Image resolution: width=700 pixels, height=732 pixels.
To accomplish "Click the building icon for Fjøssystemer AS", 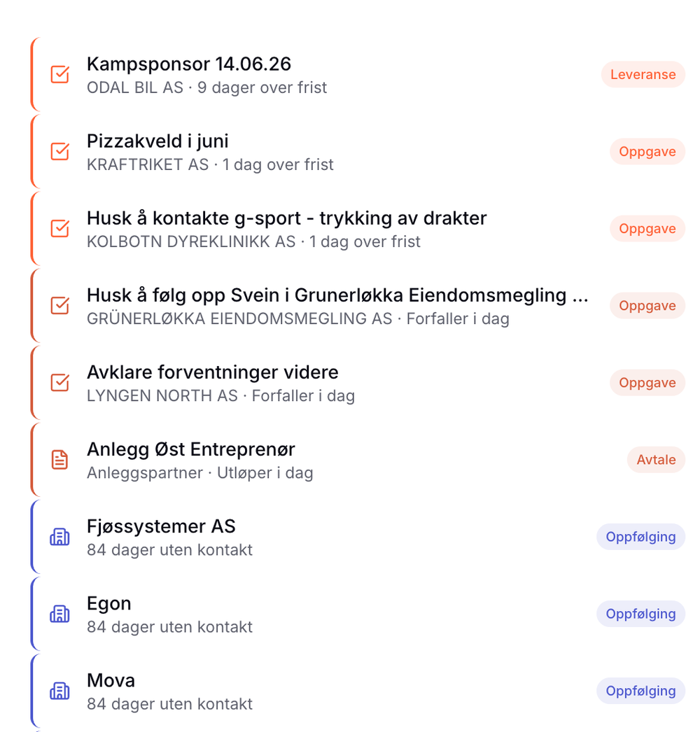I will [59, 537].
